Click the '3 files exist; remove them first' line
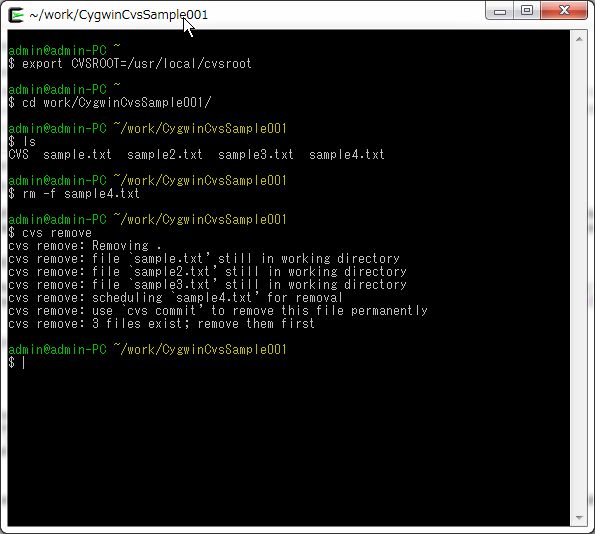 click(162, 324)
